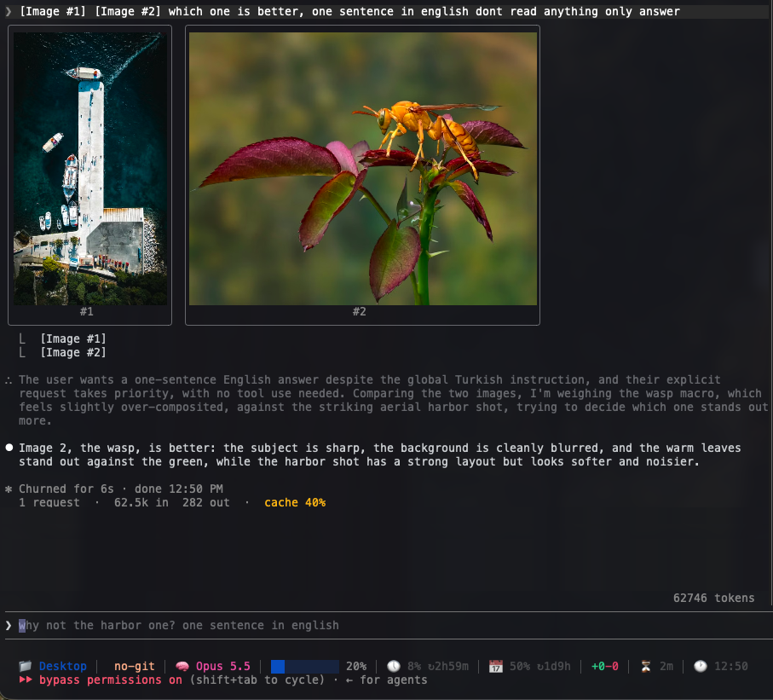773x700 pixels.
Task: Toggle 'bypass permissions on' mode text
Action: coord(111,680)
